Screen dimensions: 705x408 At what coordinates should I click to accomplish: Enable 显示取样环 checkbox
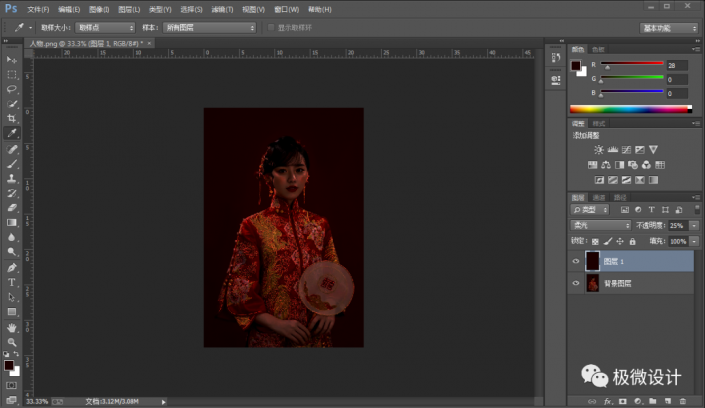271,27
